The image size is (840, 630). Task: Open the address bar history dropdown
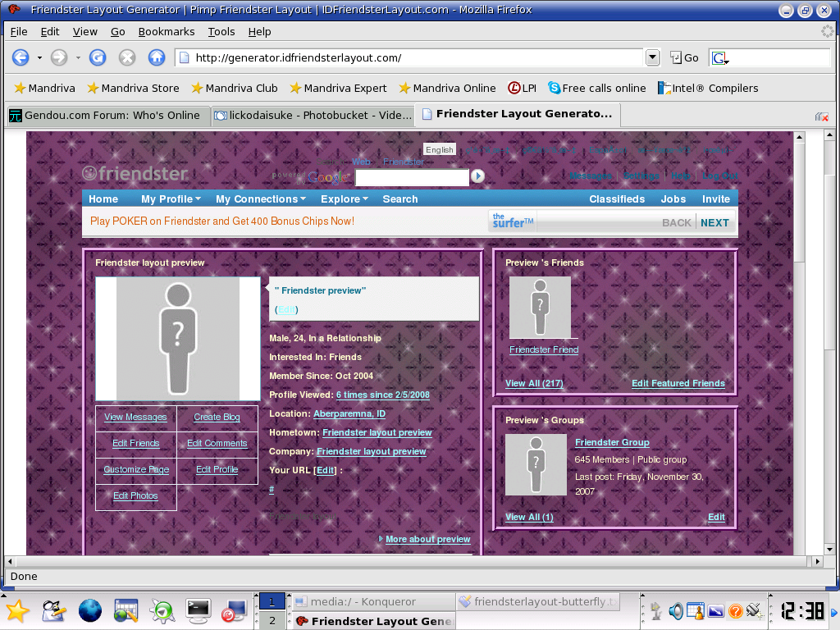[652, 57]
